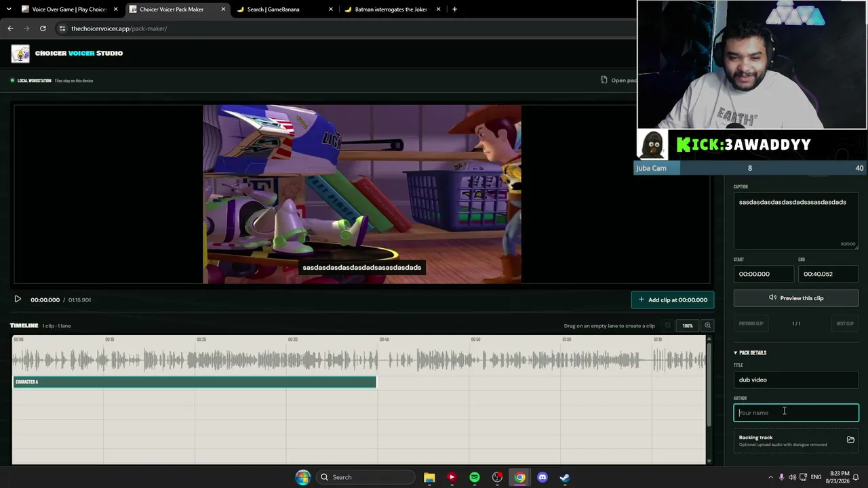Click the backing track folder icon
This screenshot has height=488, width=868.
click(x=850, y=440)
